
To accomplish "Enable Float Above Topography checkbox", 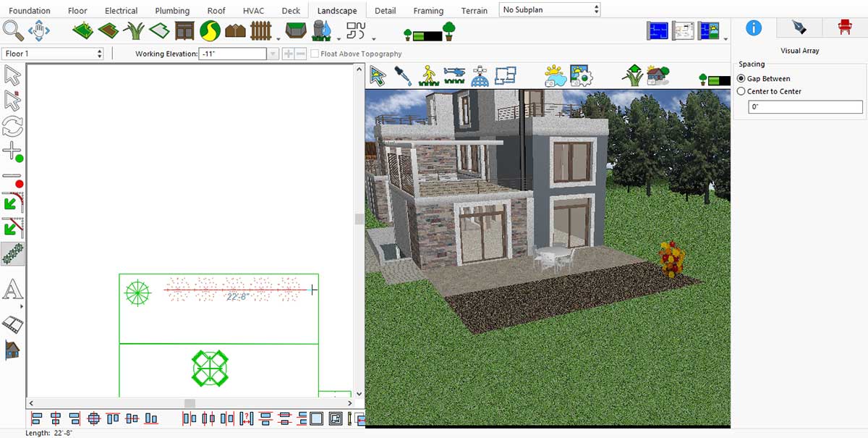I will 315,54.
